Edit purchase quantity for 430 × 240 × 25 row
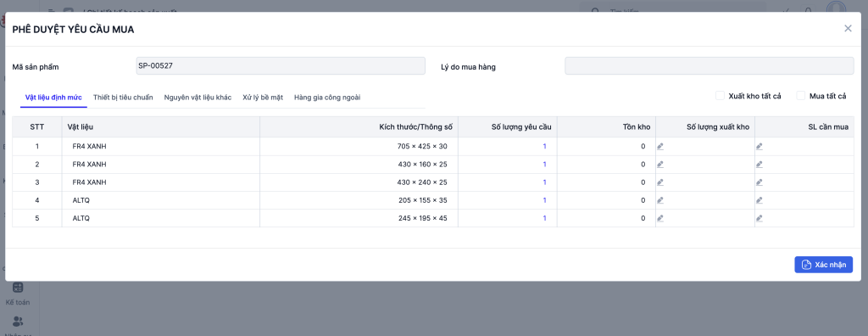868x336 pixels. [x=759, y=182]
